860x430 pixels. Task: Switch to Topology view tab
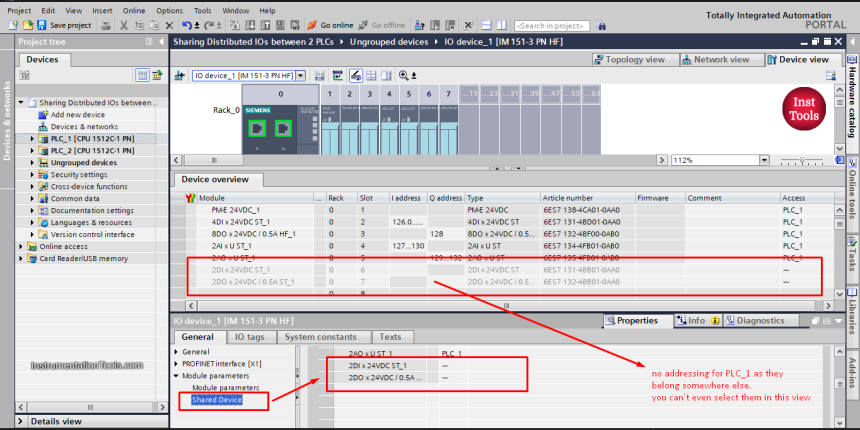(x=635, y=59)
